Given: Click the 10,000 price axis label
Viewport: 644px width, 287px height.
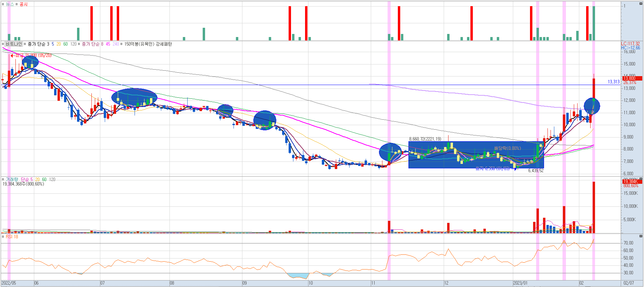Looking at the screenshot, I should [629, 124].
